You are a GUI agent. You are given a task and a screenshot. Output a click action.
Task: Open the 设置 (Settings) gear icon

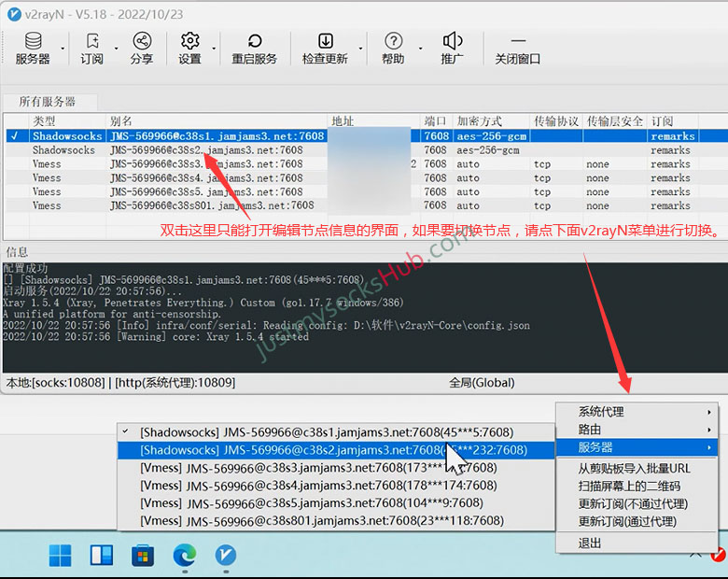(x=189, y=49)
